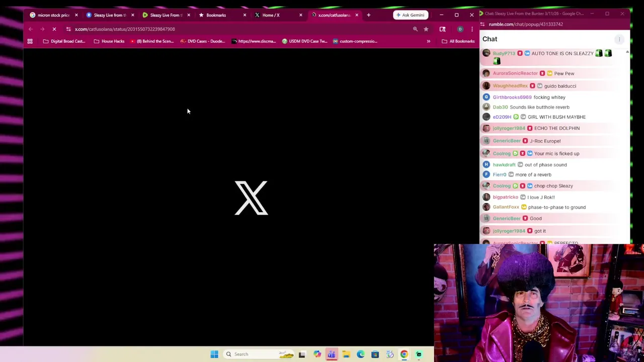The height and width of the screenshot is (362, 644).
Task: Open the Behind the Scenes YouTube bookmark
Action: pos(151,41)
